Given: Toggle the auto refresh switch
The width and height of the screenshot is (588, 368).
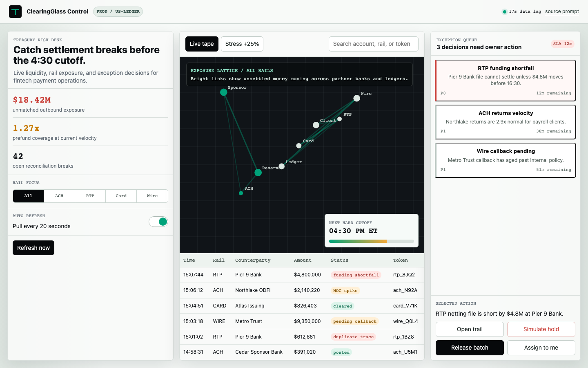Looking at the screenshot, I should [158, 222].
